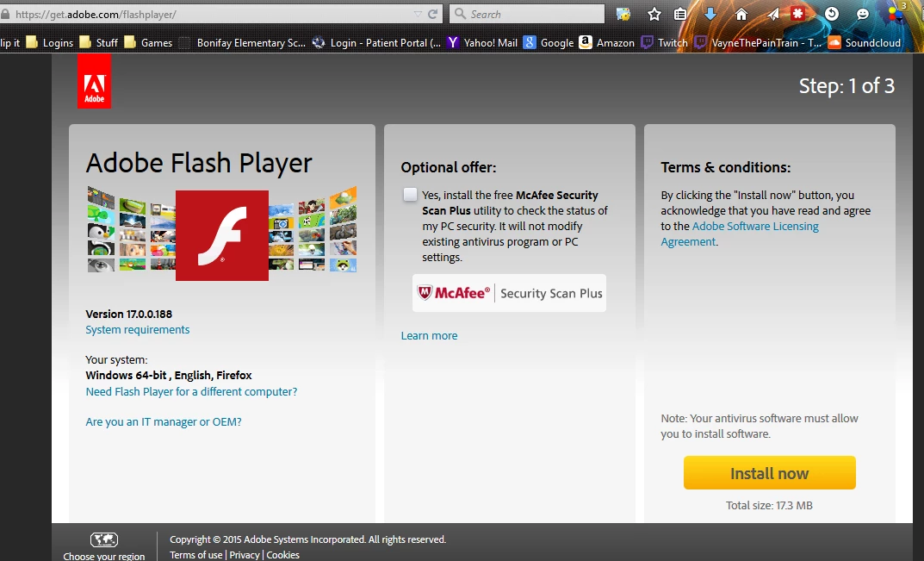Reload the page with the refresh arrow
This screenshot has width=924, height=561.
433,14
